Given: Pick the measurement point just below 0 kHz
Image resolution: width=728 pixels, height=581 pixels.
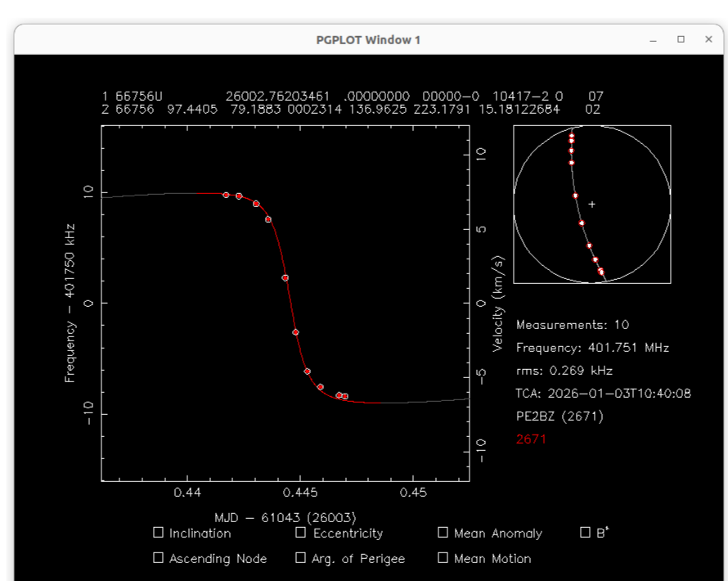Looking at the screenshot, I should click(x=295, y=332).
